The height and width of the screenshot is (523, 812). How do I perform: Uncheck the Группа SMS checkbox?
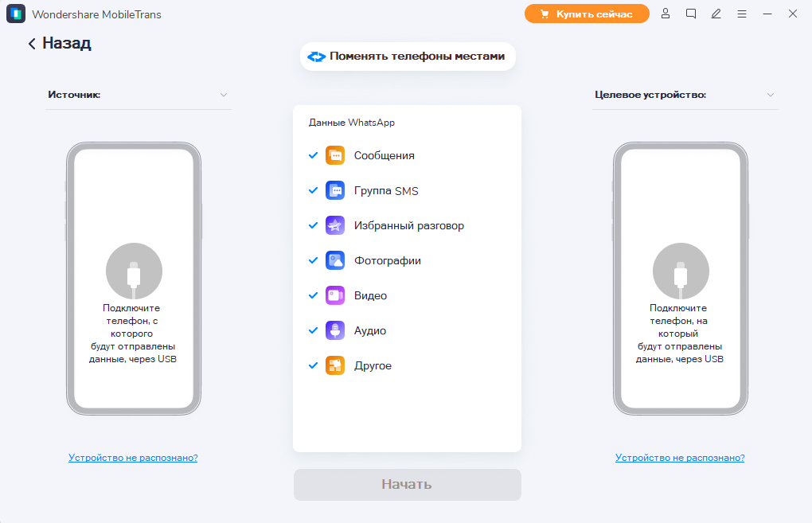(313, 190)
